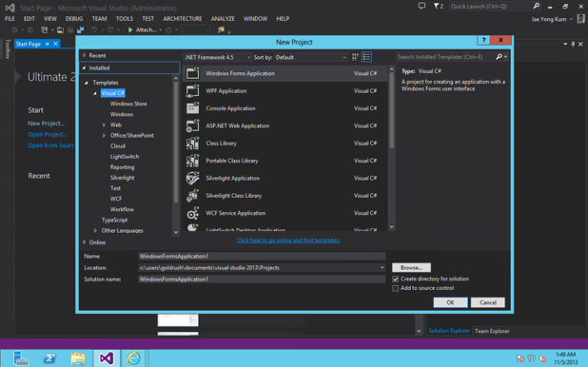Open PowerShell from the taskbar
Viewport: 588px width, 367px height.
tap(50, 359)
